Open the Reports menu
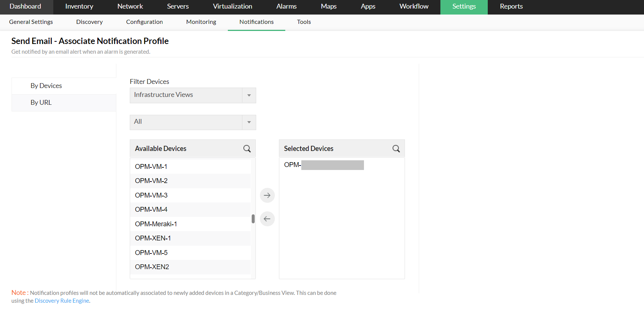Viewport: 644px width, 315px height. click(x=511, y=7)
